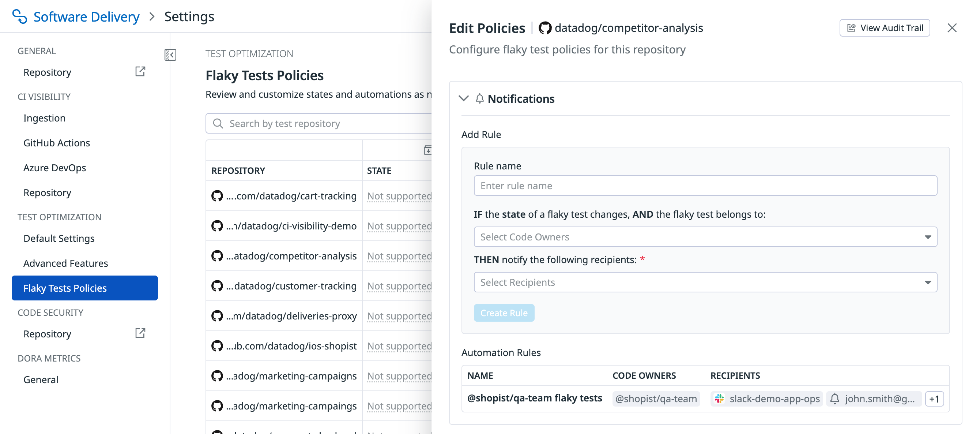Focus the Enter rule name field

(x=705, y=186)
